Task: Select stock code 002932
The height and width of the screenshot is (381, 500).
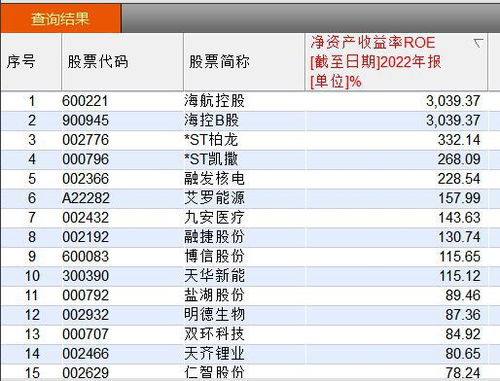Action: pos(85,315)
